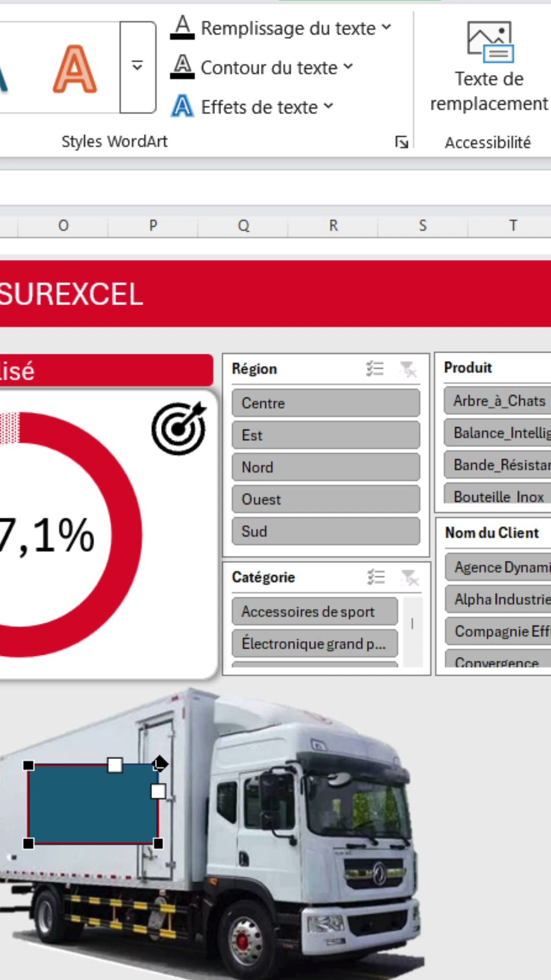Select column O header

pyautogui.click(x=63, y=225)
